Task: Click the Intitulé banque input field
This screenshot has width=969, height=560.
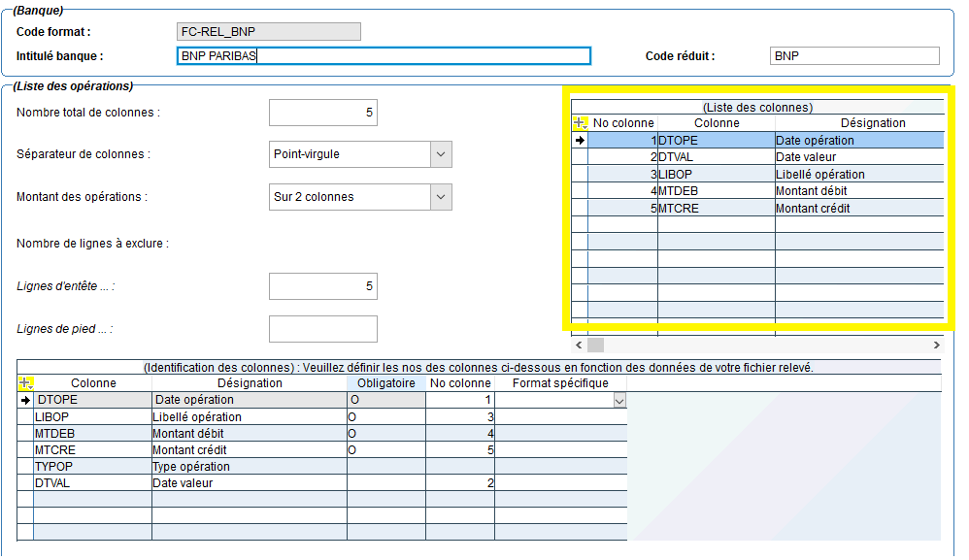Action: (384, 56)
